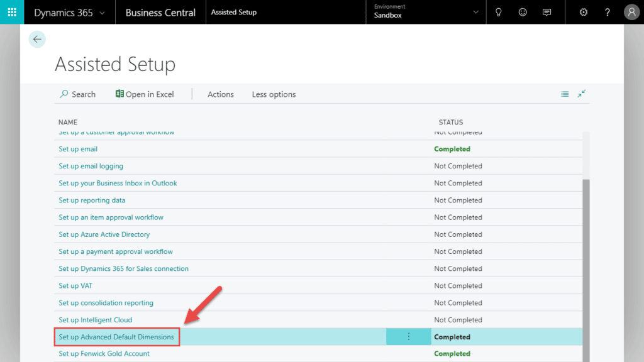Open Set up email logging link

[x=91, y=166]
